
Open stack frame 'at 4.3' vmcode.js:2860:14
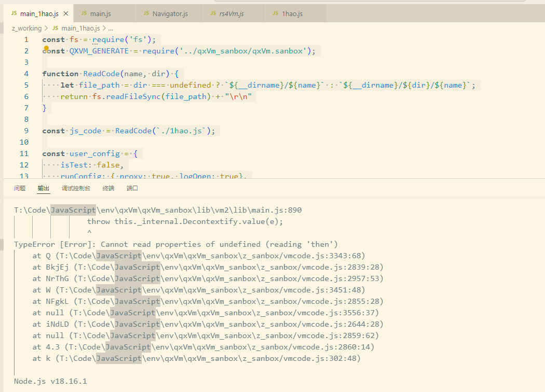203,347
